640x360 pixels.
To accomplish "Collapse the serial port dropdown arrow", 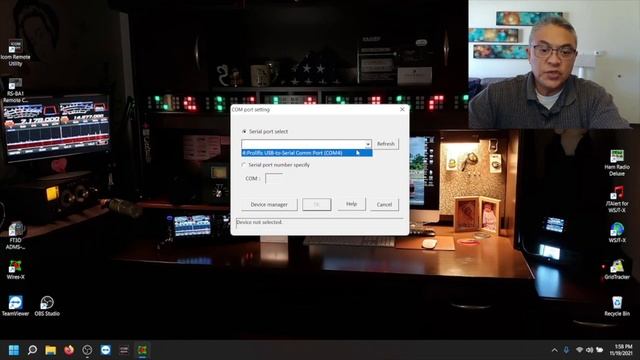I will click(x=368, y=144).
